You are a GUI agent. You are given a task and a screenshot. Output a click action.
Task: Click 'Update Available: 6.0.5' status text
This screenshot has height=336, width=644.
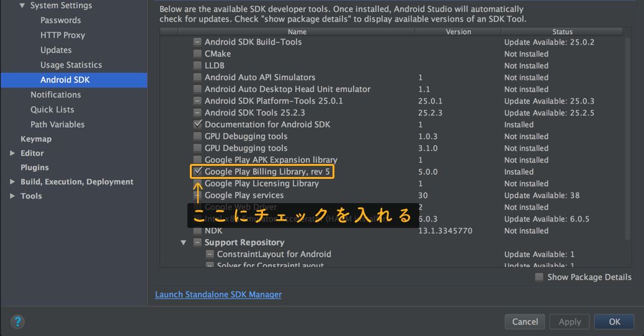click(x=547, y=219)
